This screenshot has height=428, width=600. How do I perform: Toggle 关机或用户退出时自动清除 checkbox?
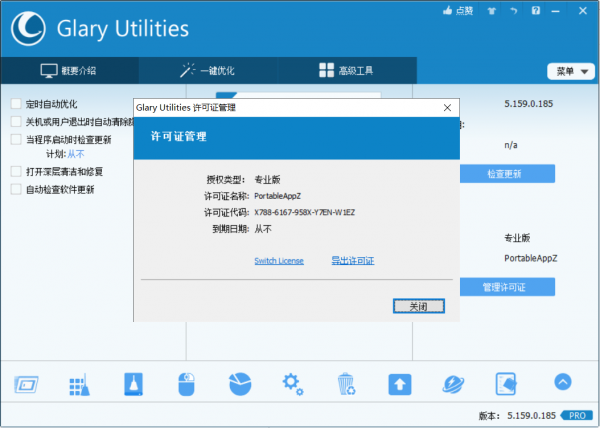[16, 122]
